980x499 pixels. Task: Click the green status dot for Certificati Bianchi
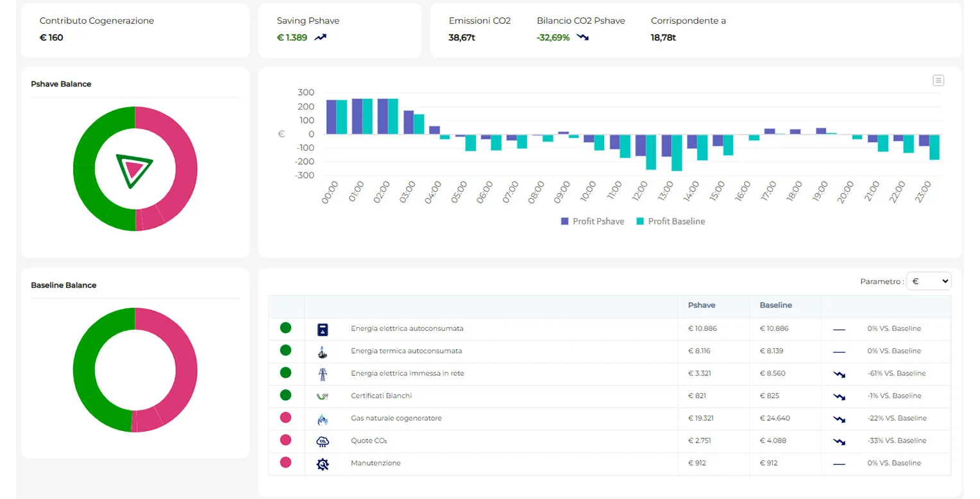(285, 395)
